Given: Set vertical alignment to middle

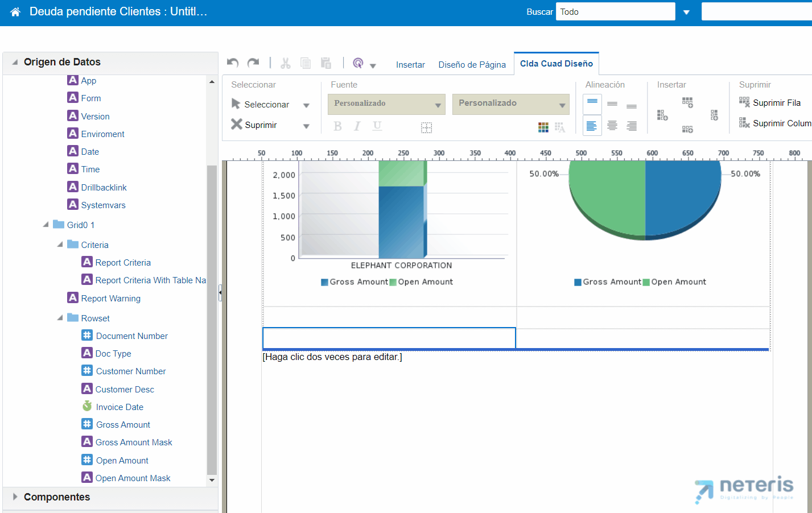Looking at the screenshot, I should [612, 104].
